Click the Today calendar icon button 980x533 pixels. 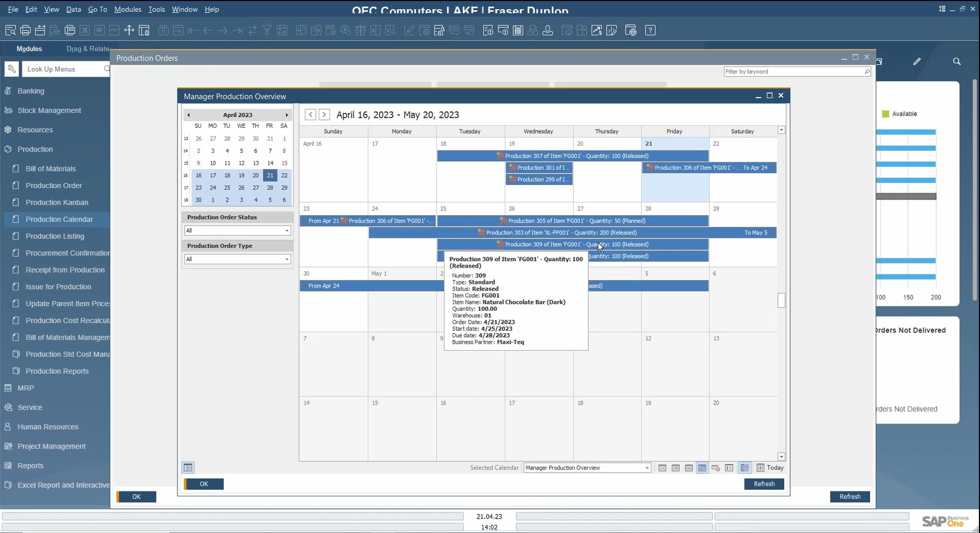[770, 468]
